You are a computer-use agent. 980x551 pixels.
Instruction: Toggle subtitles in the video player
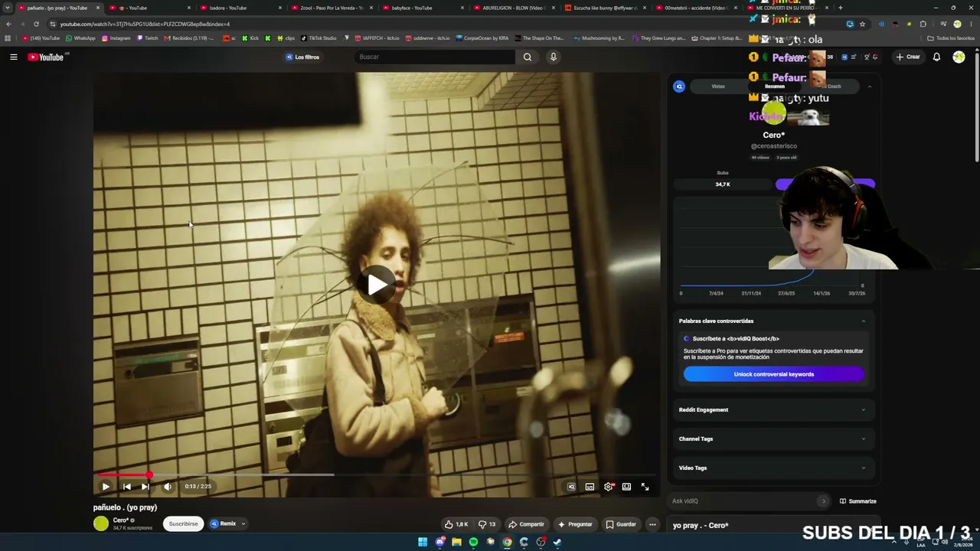click(x=590, y=487)
